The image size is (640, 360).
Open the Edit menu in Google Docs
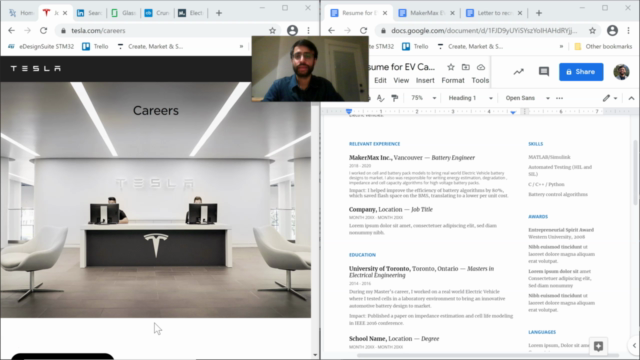[x=380, y=80]
